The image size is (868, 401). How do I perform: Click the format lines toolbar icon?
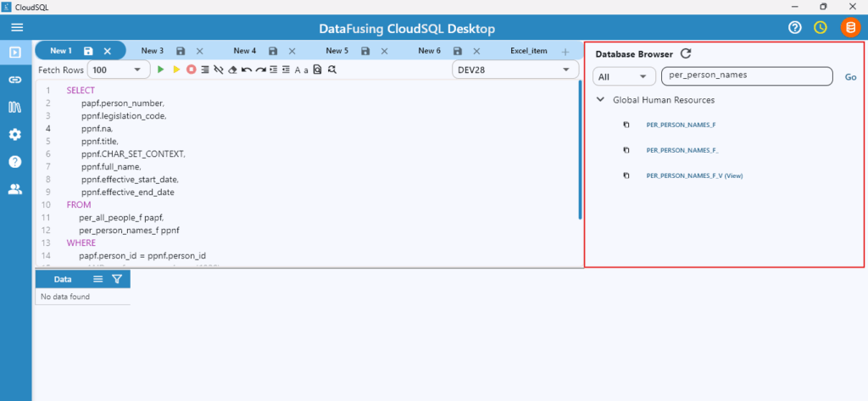pos(205,70)
